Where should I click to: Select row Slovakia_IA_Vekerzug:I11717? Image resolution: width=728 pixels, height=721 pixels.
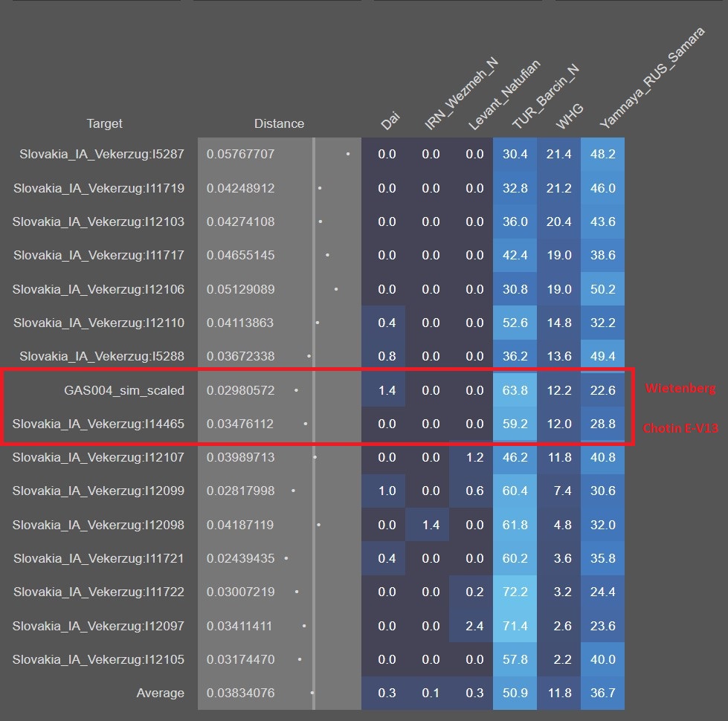coord(99,255)
